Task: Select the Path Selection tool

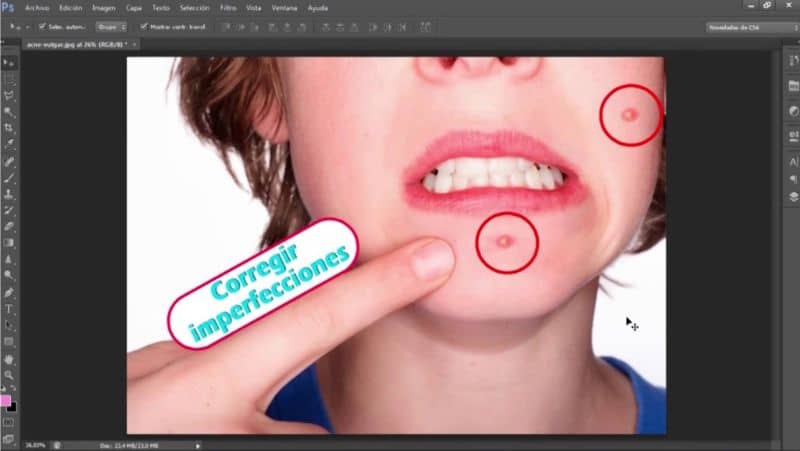Action: pos(9,325)
